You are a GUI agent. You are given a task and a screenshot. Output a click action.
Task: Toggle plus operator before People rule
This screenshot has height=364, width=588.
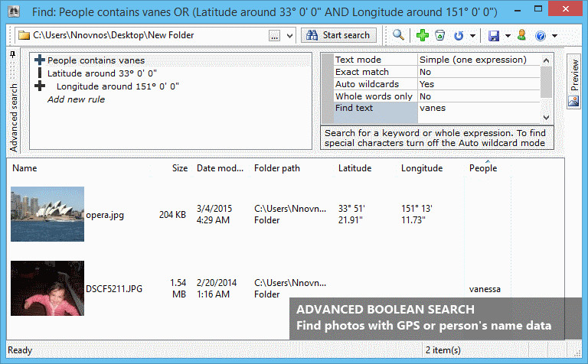click(x=39, y=60)
